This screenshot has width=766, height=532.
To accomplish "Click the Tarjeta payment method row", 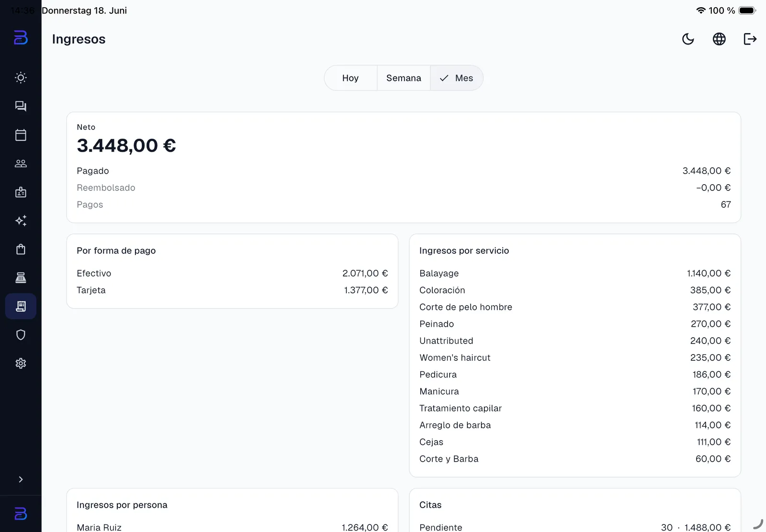I will pos(232,290).
